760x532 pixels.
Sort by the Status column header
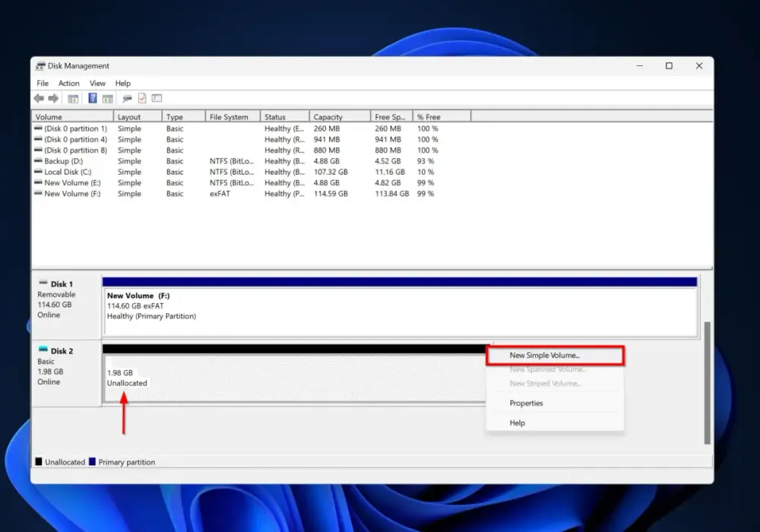coord(285,117)
